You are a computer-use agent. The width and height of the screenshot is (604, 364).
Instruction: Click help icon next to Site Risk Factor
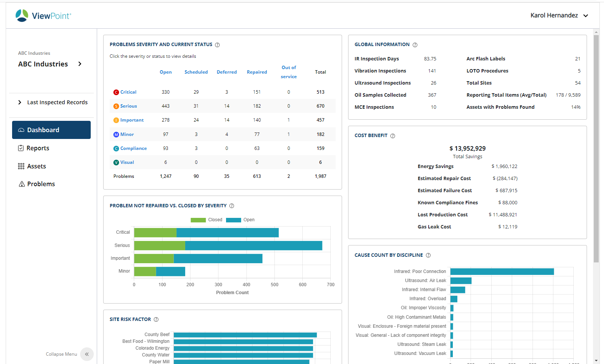[156, 319]
